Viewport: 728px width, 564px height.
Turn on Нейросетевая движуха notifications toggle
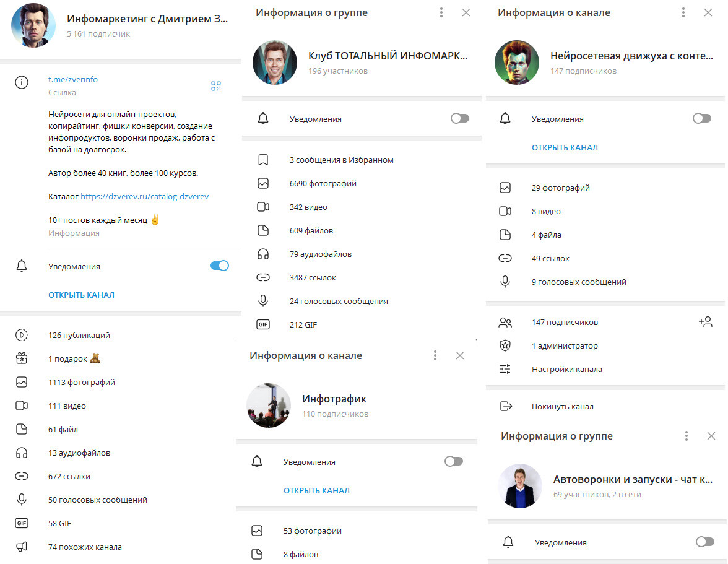coord(701,118)
